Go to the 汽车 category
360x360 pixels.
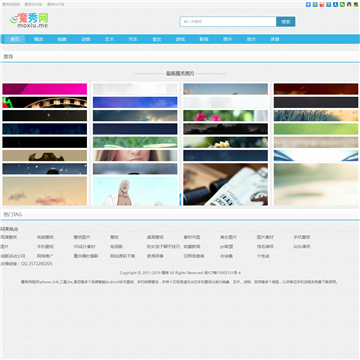pos(133,39)
